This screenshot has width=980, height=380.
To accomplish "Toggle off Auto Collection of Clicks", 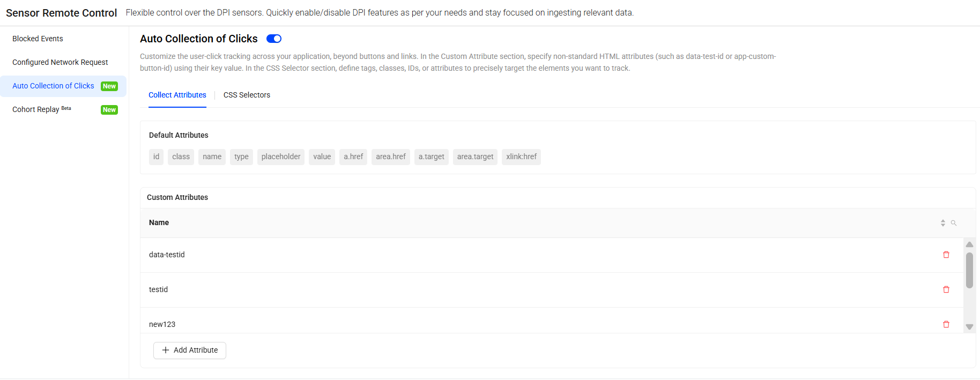I will point(274,39).
